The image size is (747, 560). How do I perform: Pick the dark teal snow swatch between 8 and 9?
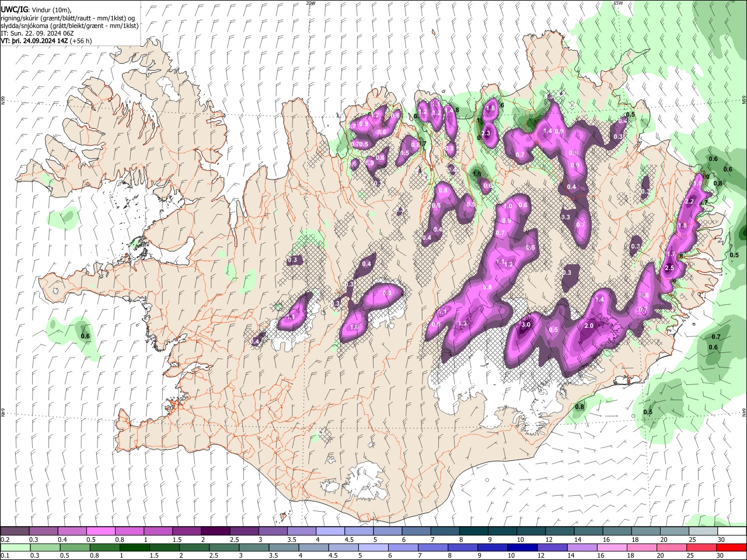(474, 531)
